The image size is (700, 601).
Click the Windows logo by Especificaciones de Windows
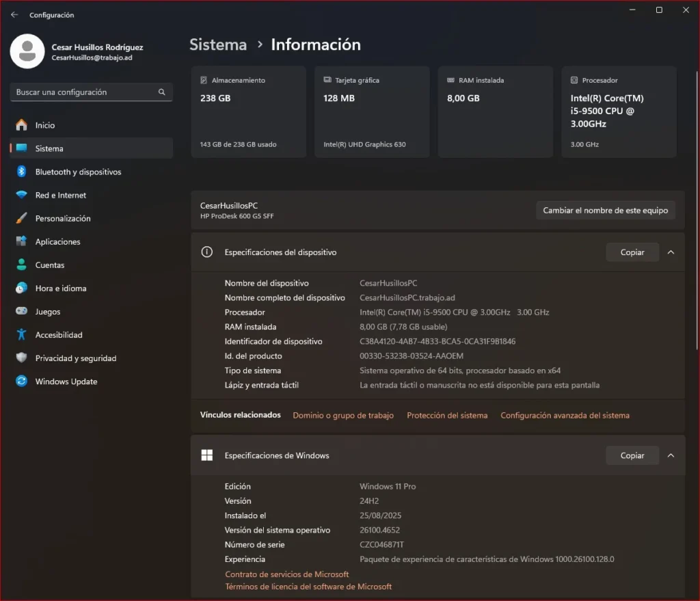[206, 455]
